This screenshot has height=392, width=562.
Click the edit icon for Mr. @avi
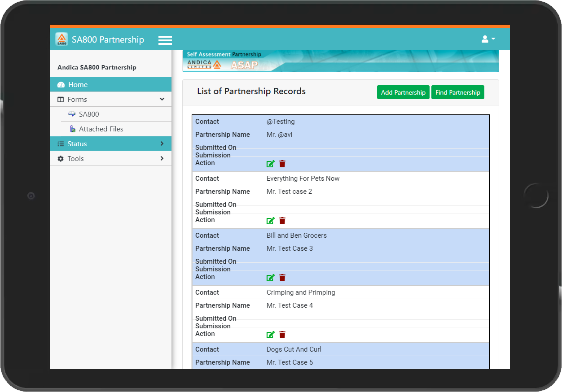(270, 164)
